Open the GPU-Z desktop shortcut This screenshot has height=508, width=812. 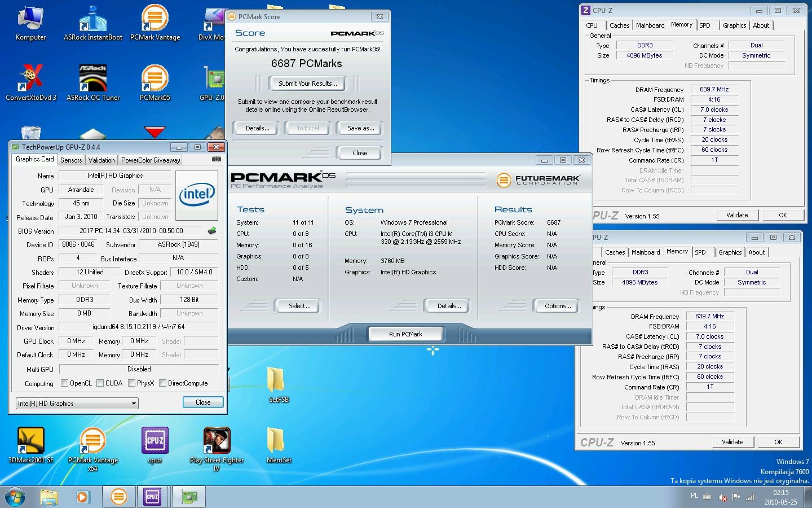click(x=214, y=84)
